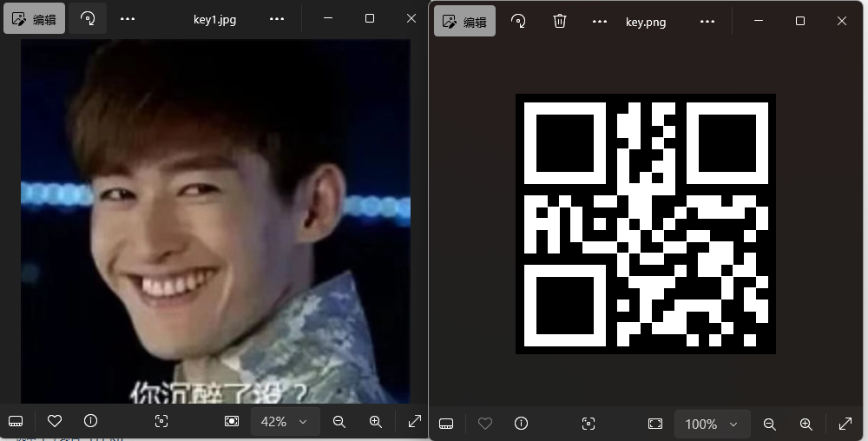
Task: Favorite the key.png image
Action: (x=485, y=424)
